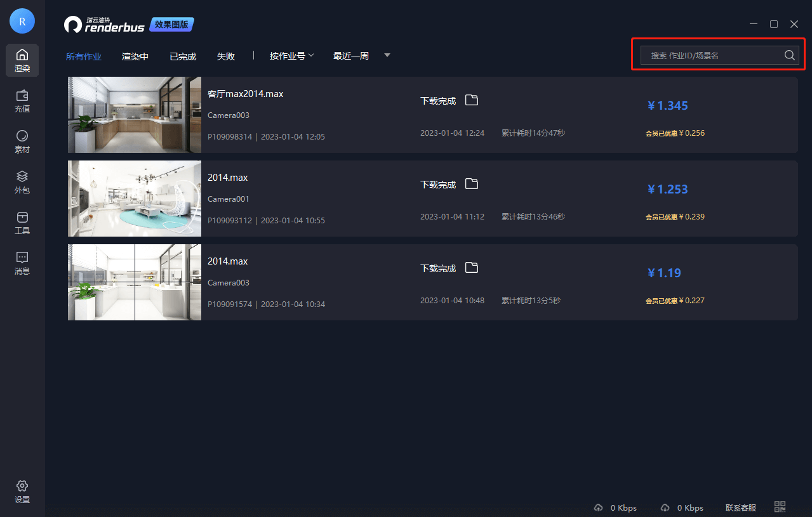Click the 效果图版 badge
Image resolution: width=812 pixels, height=517 pixels.
point(171,24)
